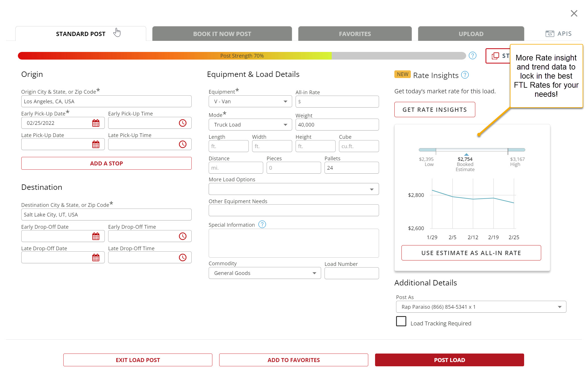This screenshot has width=588, height=368.
Task: Click the Post Strength help icon
Action: 472,56
